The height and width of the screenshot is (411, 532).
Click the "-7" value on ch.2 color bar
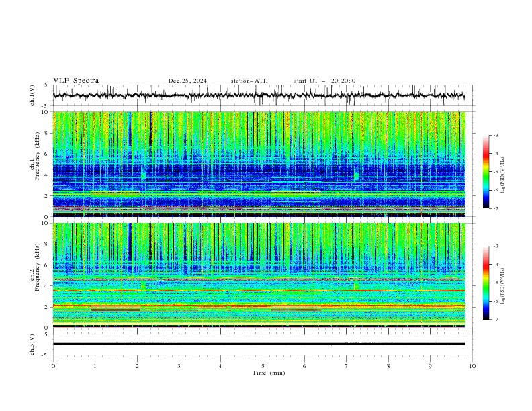pos(495,319)
